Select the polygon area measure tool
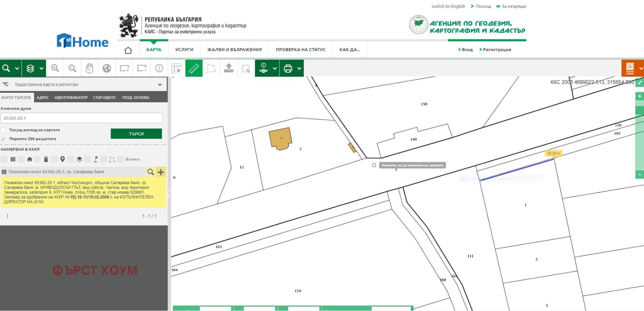 coord(211,68)
